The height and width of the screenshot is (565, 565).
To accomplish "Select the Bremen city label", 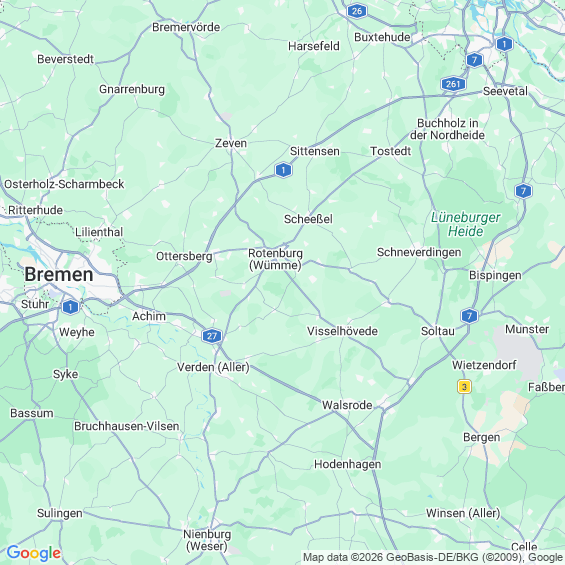I will (x=59, y=275).
